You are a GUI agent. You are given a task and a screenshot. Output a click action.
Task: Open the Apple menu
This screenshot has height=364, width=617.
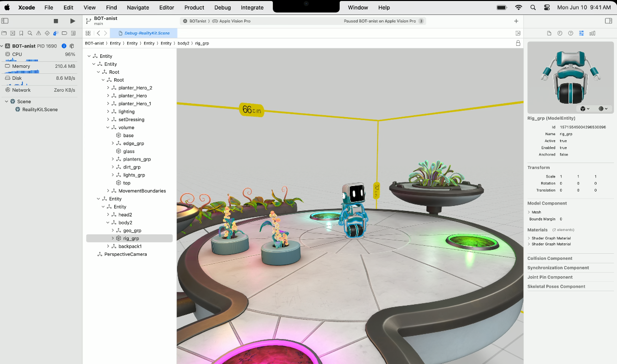tap(7, 7)
